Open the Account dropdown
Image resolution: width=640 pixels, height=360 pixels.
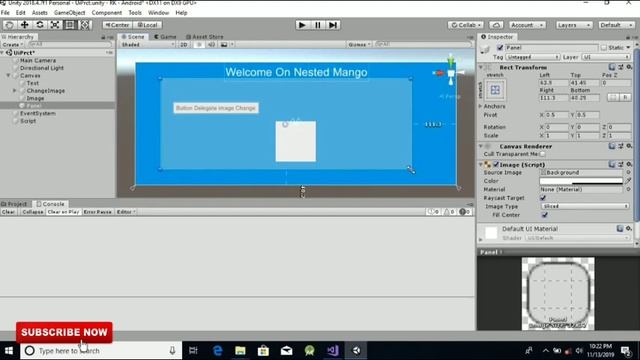[x=527, y=25]
